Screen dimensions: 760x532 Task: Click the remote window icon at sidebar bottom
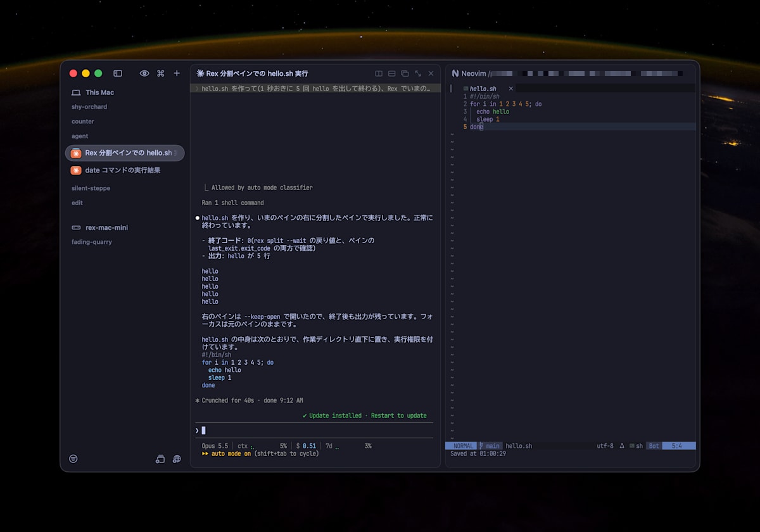160,459
